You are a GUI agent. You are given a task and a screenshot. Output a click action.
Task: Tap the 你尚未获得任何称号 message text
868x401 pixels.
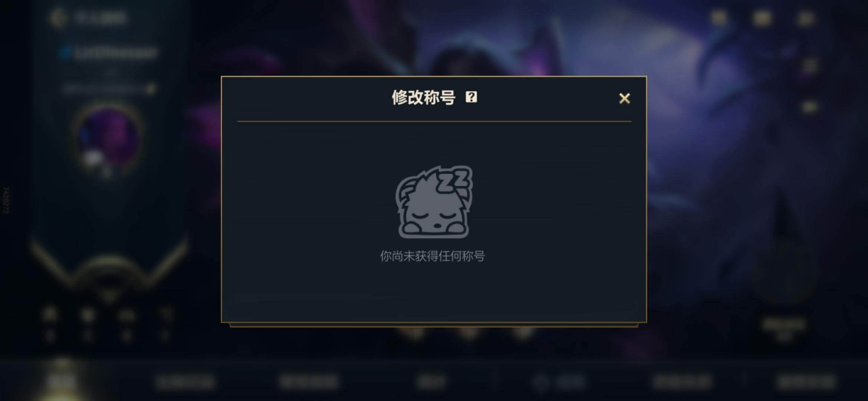coord(433,256)
